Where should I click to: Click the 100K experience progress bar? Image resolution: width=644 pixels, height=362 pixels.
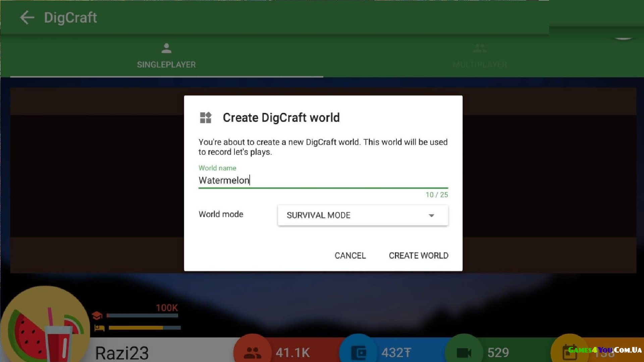(143, 315)
